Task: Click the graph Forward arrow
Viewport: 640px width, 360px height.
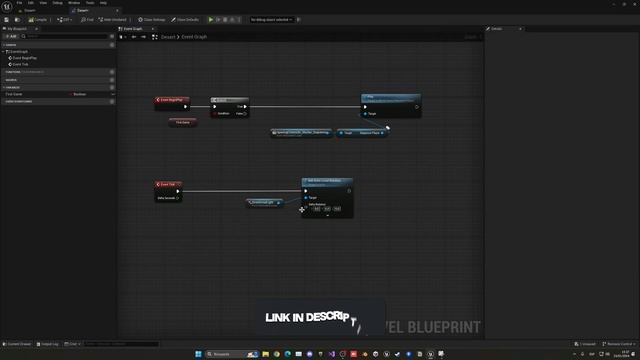Action: (x=143, y=37)
